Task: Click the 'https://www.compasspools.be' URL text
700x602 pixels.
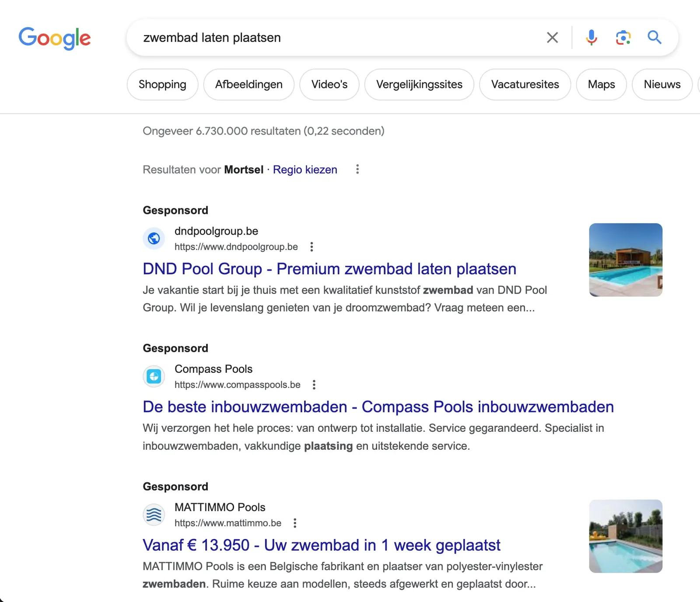Action: [238, 385]
